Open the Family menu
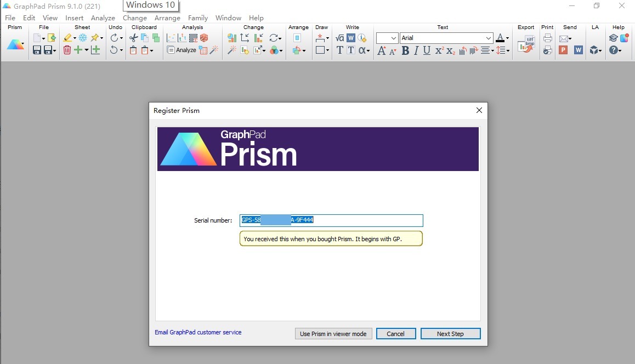This screenshot has width=635, height=364. (x=197, y=18)
